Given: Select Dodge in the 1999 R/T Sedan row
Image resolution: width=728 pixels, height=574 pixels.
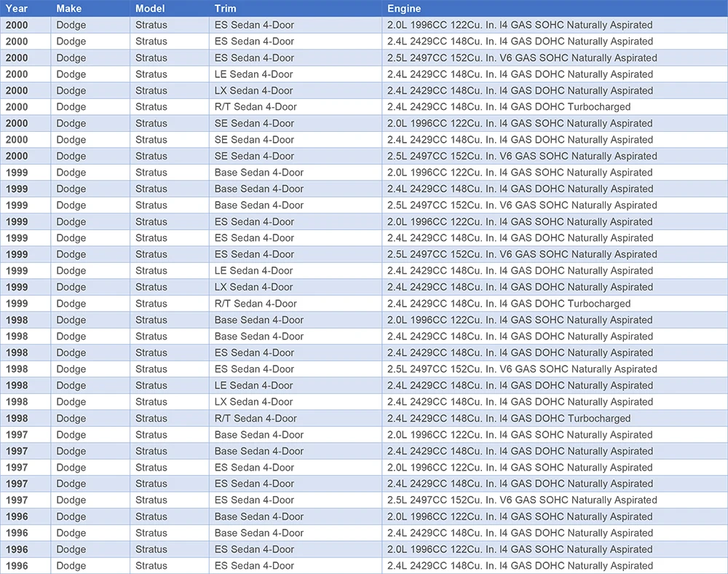Looking at the screenshot, I should (90, 304).
